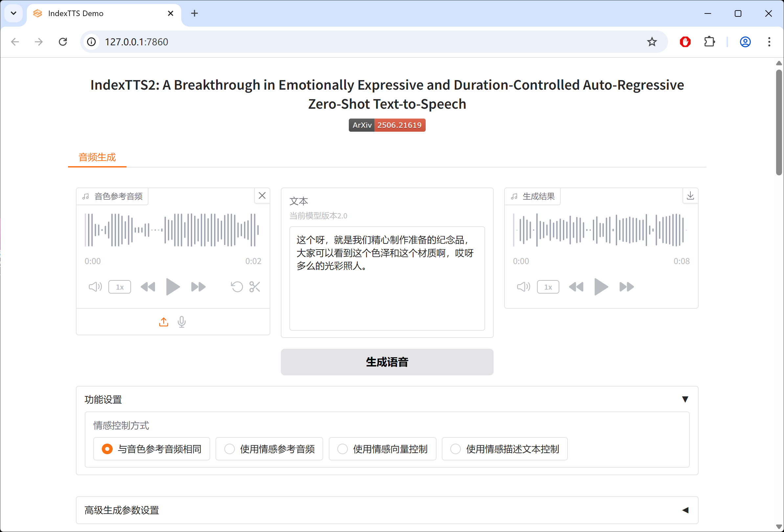The height and width of the screenshot is (532, 784).
Task: Remove the 音色参考音频 reference audio
Action: pos(262,196)
